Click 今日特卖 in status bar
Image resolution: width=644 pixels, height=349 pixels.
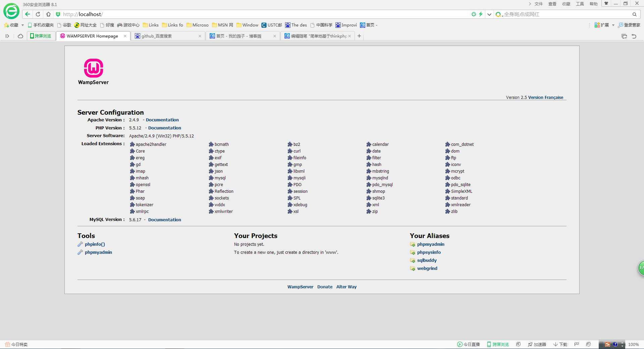coord(16,344)
